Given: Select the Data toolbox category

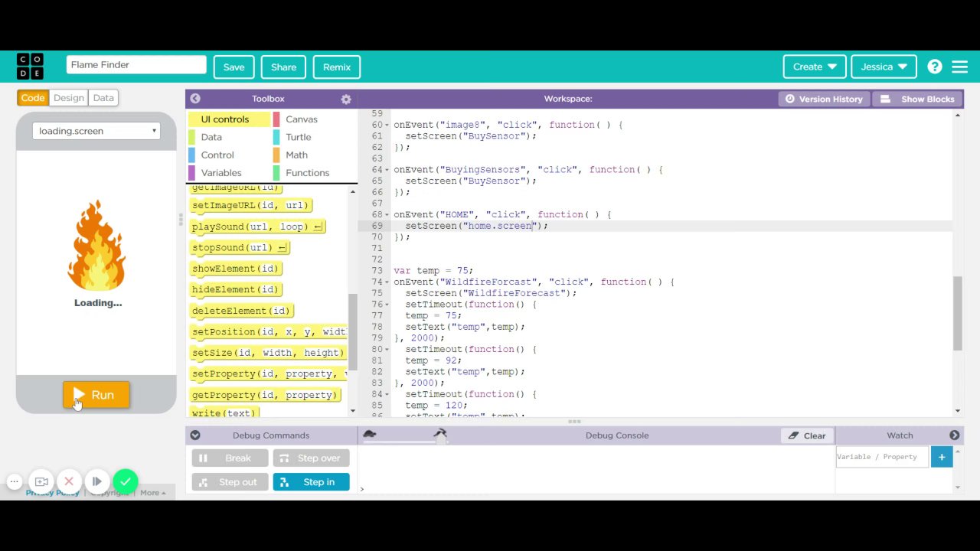Looking at the screenshot, I should [x=229, y=137].
